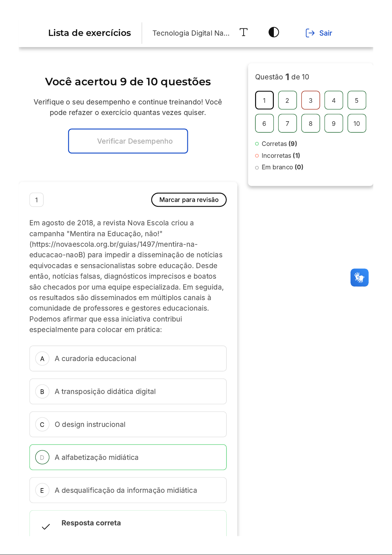
Task: Click the Verificar Desempenho button
Action: click(x=128, y=141)
